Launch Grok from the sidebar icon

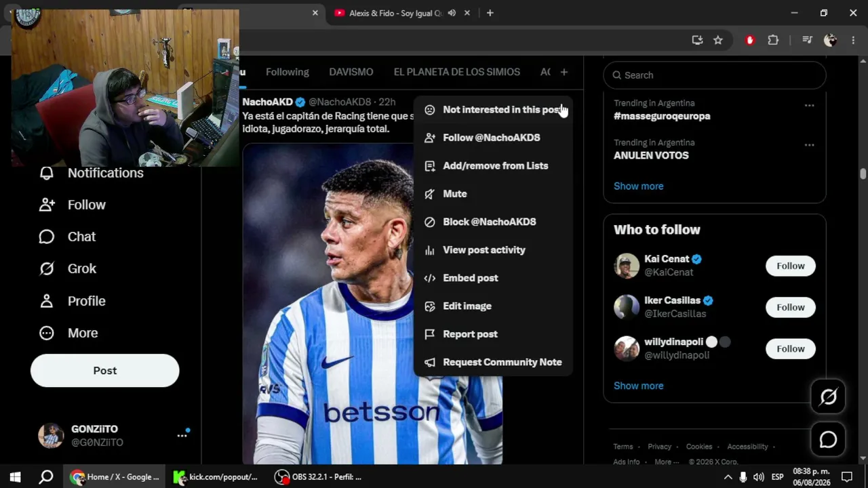point(46,268)
